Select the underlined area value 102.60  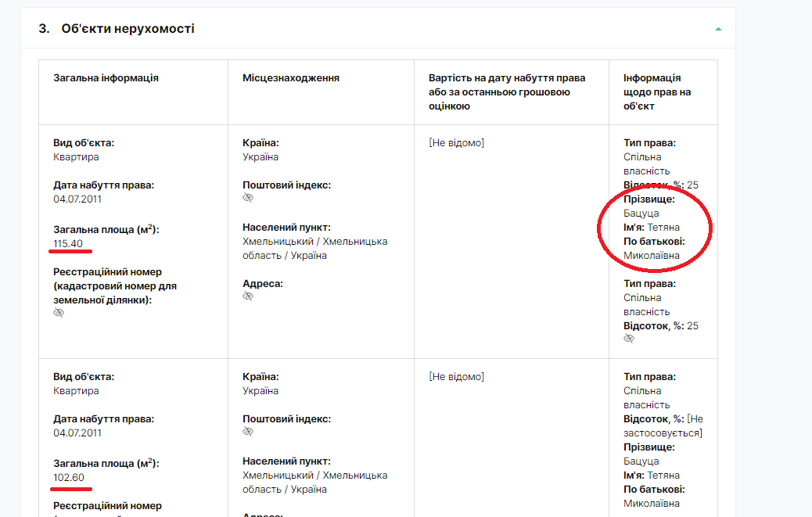tap(68, 478)
